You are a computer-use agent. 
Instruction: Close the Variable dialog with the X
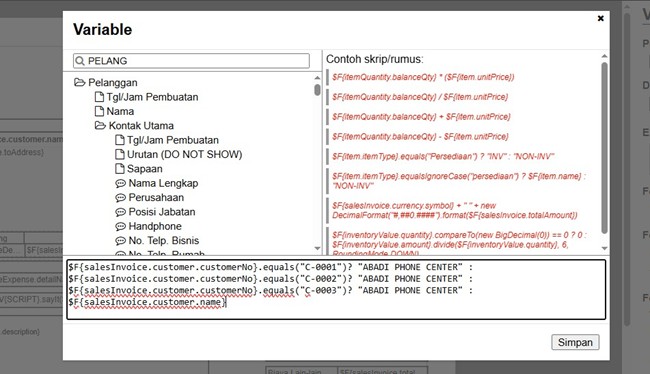point(600,18)
